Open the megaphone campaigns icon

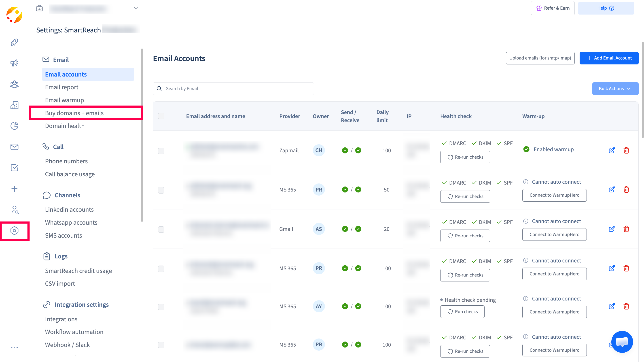tap(14, 63)
